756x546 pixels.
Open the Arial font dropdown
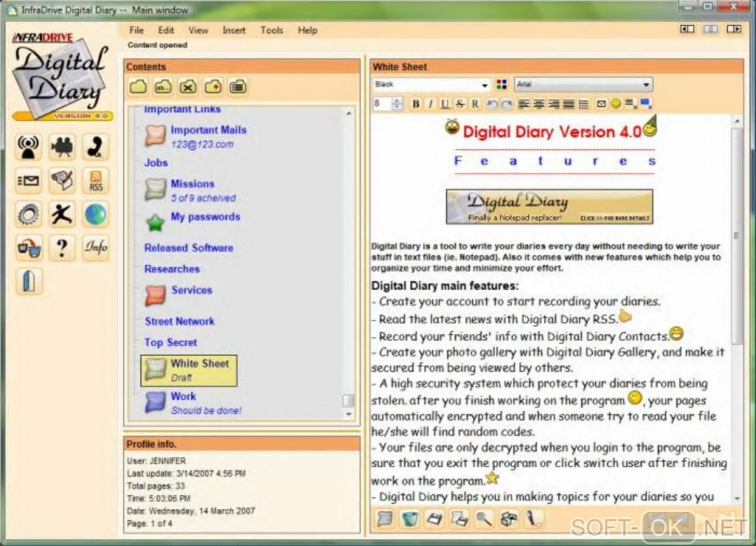pyautogui.click(x=583, y=85)
